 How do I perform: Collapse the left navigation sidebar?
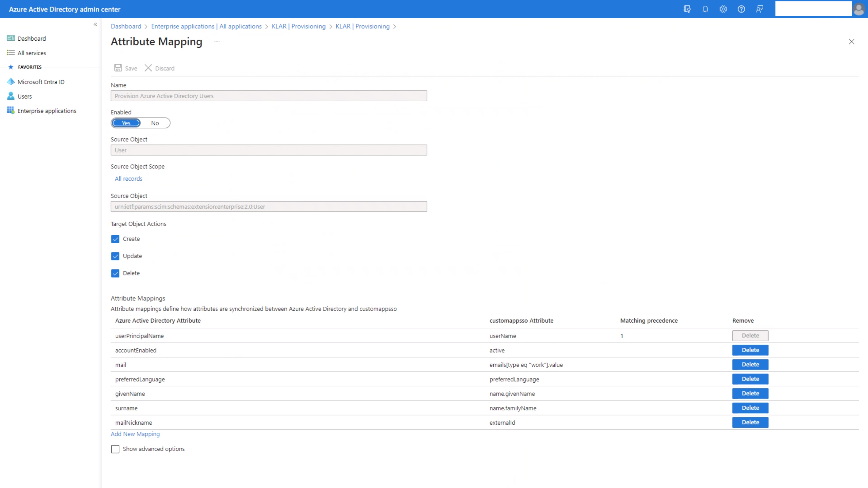pyautogui.click(x=95, y=24)
